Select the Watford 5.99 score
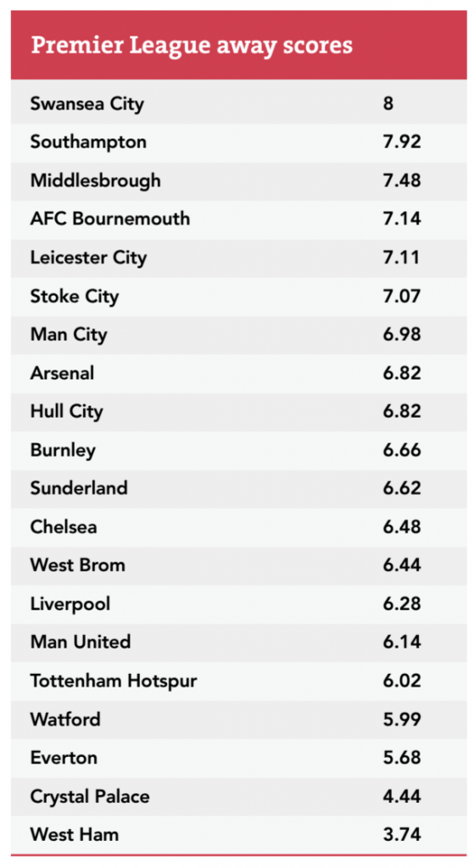The height and width of the screenshot is (868, 474). click(x=401, y=719)
